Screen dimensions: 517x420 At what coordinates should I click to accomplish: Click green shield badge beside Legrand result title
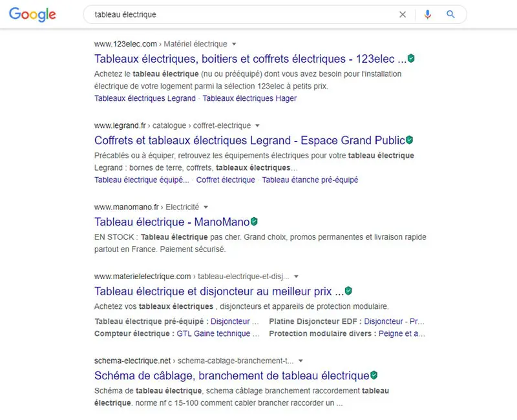pos(409,140)
